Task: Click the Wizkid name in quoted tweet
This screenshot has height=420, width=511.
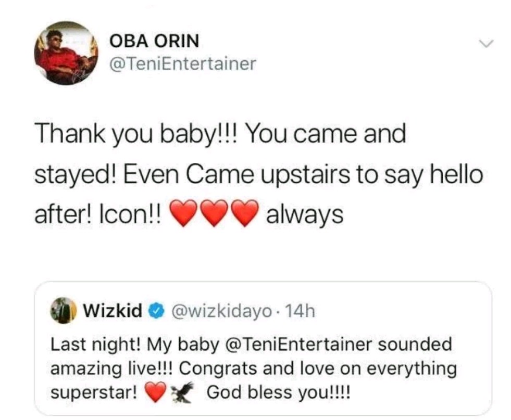Action: pyautogui.click(x=113, y=311)
